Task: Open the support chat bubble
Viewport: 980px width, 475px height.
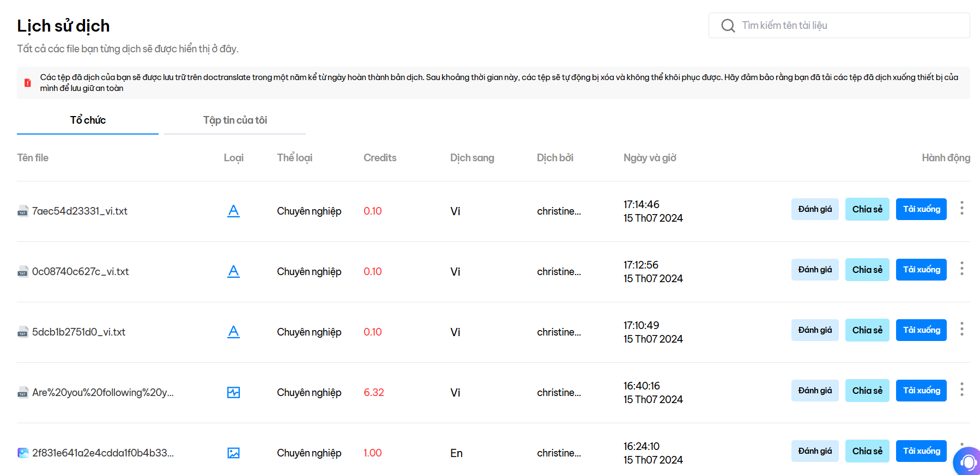Action: coord(967,461)
